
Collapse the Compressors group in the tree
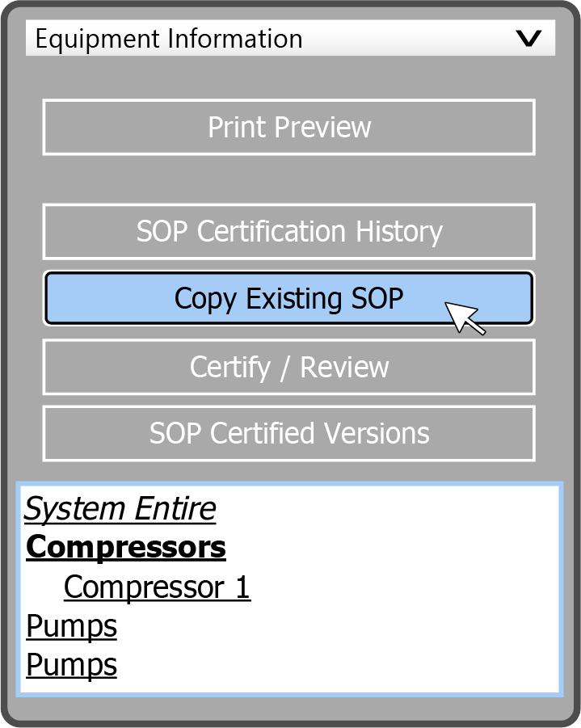pos(125,548)
